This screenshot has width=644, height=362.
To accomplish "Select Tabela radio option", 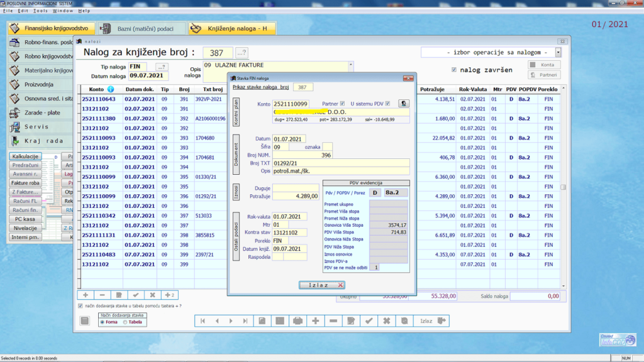I will (125, 322).
